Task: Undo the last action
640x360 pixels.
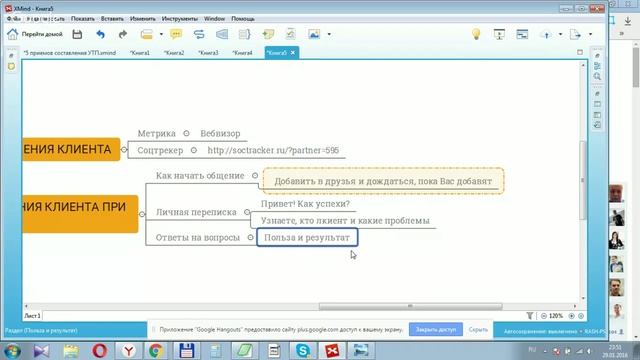Action: coord(100,34)
